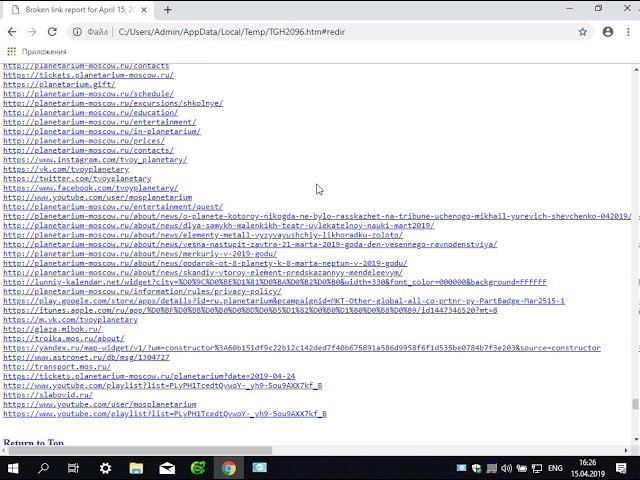The height and width of the screenshot is (480, 640).
Task: Follow the planetarium-moscow.ru/schedule/ link
Action: tap(89, 94)
